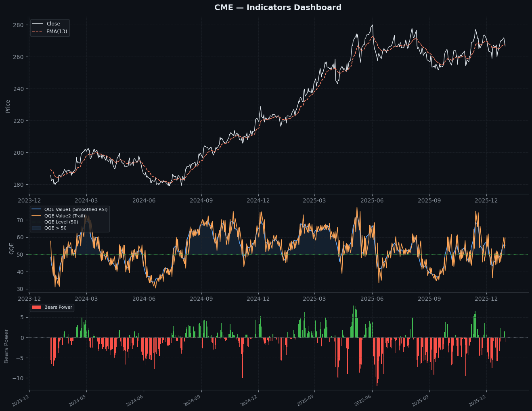Image resolution: width=532 pixels, height=411 pixels.
Task: Click the "Bears Power" y-axis label
Action: tap(6, 346)
